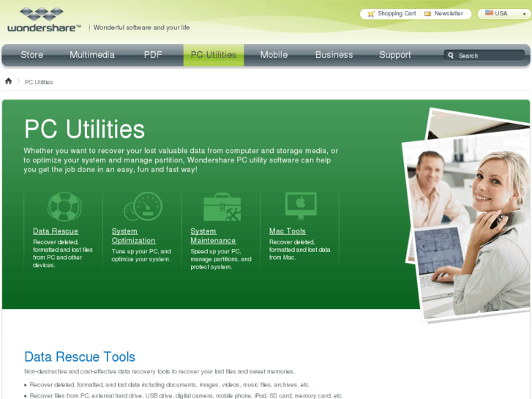
Task: Open the System Optimization link
Action: coord(133,236)
